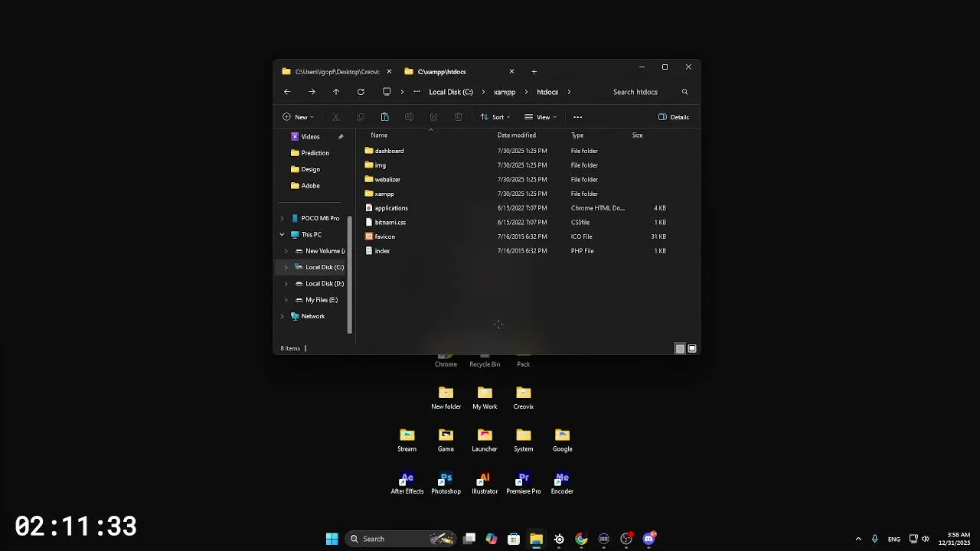The width and height of the screenshot is (980, 551).
Task: Open Videos in the navigation pane
Action: 310,137
